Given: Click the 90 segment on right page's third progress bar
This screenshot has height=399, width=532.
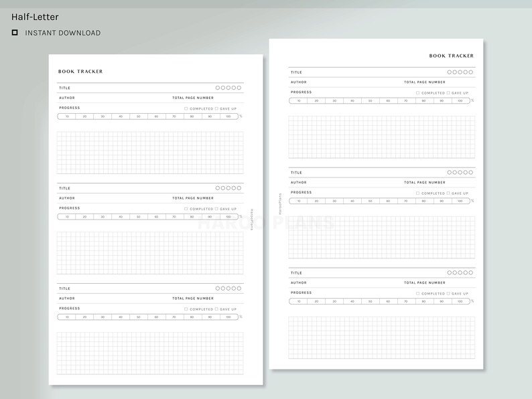Looking at the screenshot, I should point(442,301).
